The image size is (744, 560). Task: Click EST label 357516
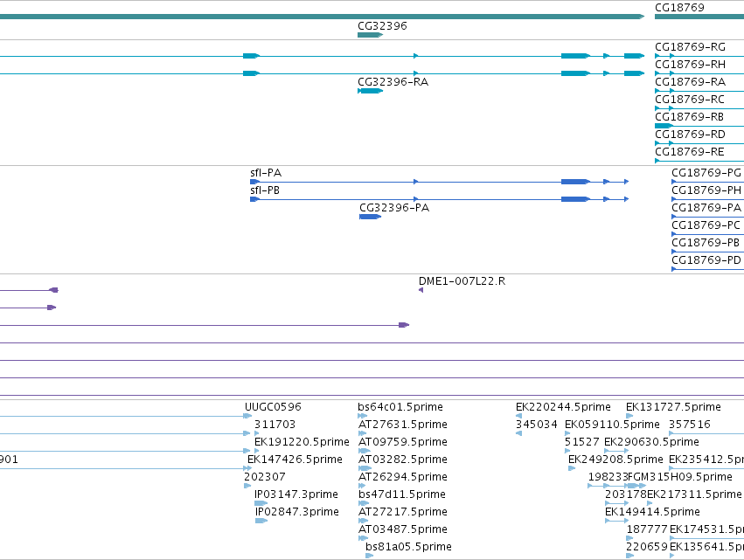pos(690,425)
